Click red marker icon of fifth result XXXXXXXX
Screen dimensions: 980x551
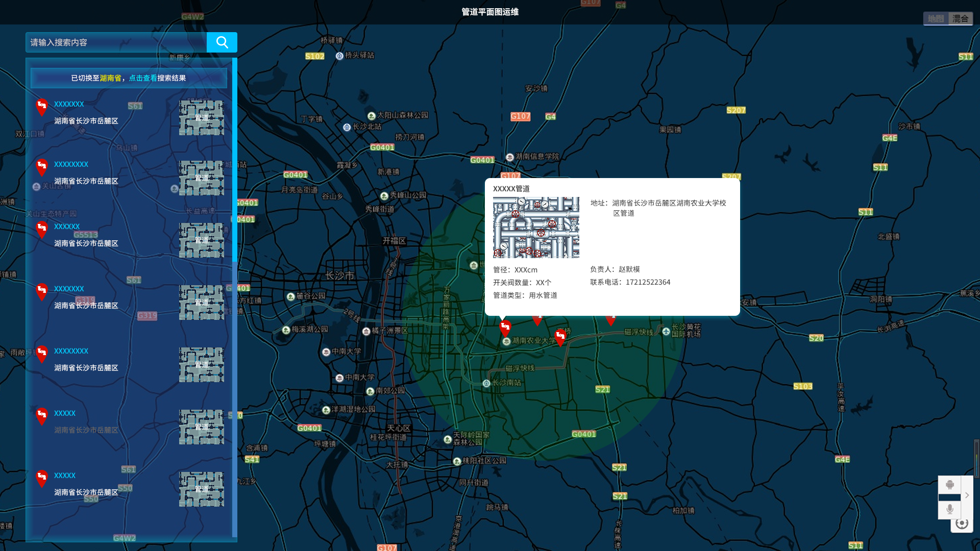coord(42,355)
